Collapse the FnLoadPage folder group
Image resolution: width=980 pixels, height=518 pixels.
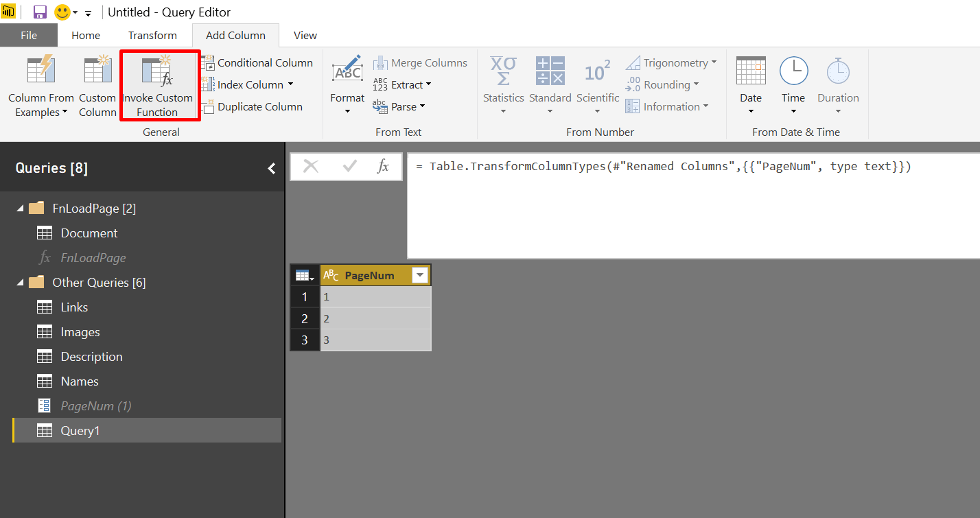point(19,209)
